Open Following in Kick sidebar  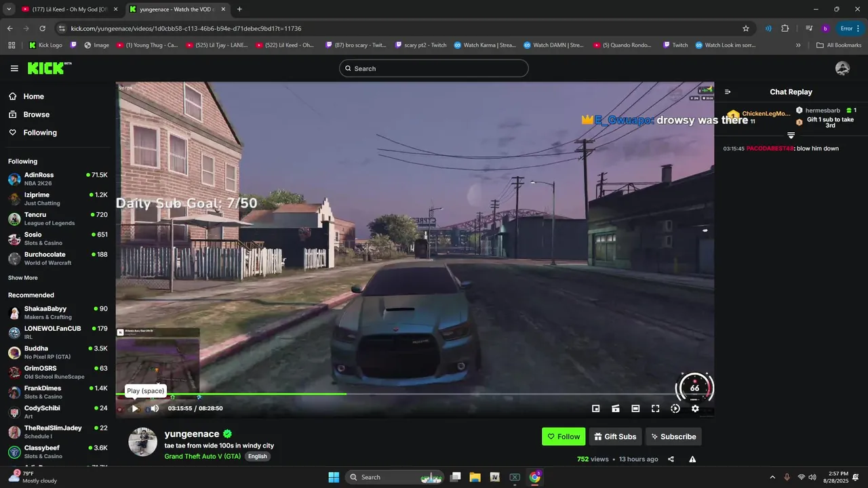click(40, 133)
